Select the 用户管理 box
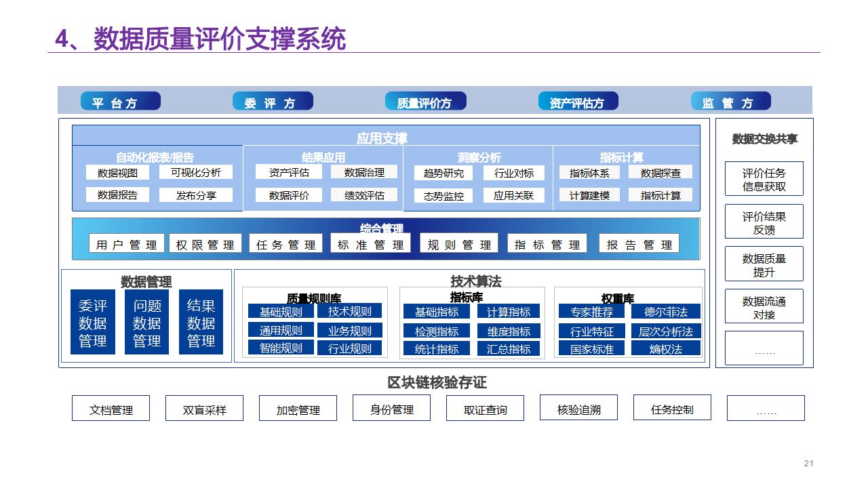The height and width of the screenshot is (488, 868). click(x=127, y=244)
